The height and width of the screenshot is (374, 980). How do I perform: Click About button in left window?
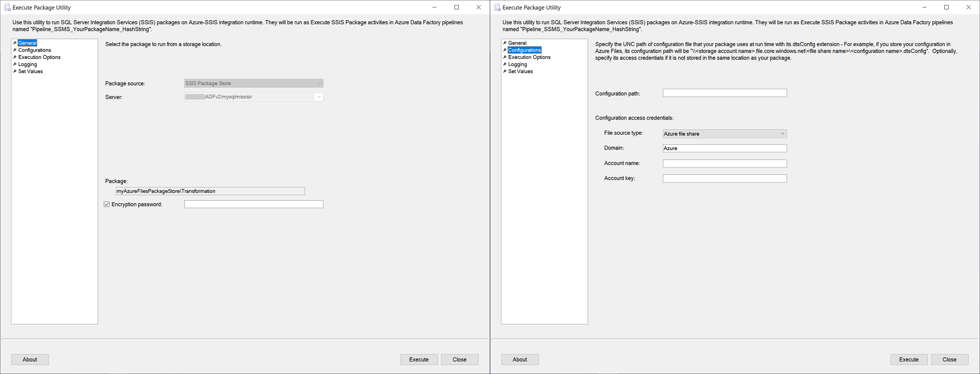tap(30, 360)
